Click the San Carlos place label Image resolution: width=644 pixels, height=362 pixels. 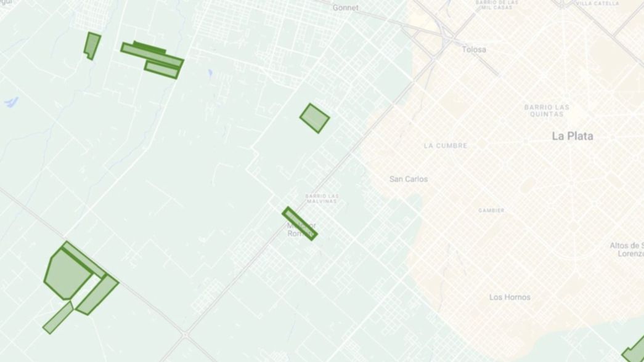(x=409, y=179)
